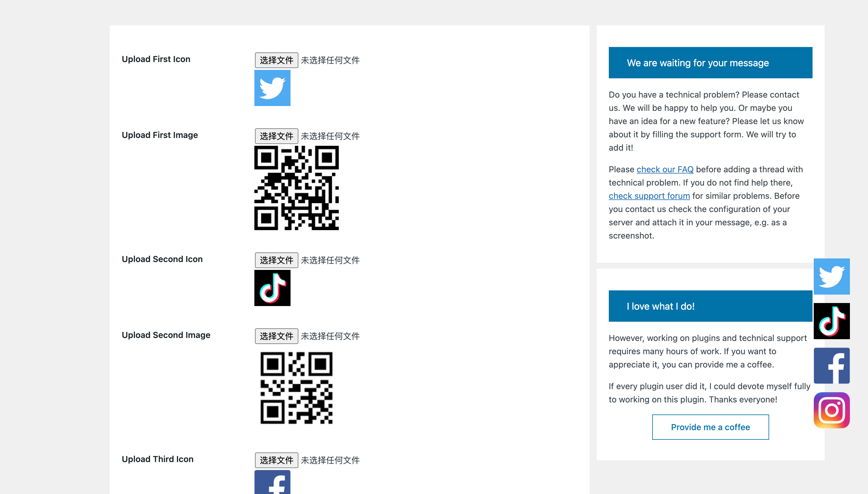Screen dimensions: 868x494
Task: Click the Provide me a coffee button
Action: [x=710, y=427]
